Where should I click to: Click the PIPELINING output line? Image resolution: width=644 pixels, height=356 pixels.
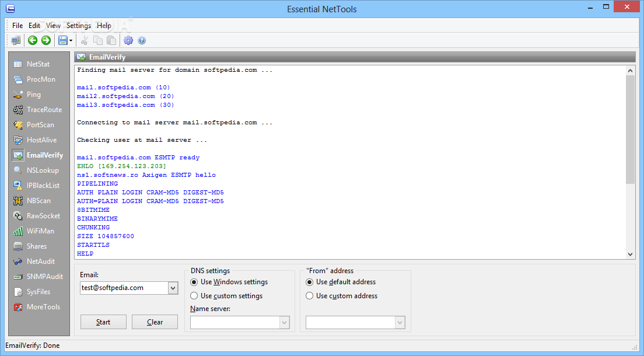[97, 184]
